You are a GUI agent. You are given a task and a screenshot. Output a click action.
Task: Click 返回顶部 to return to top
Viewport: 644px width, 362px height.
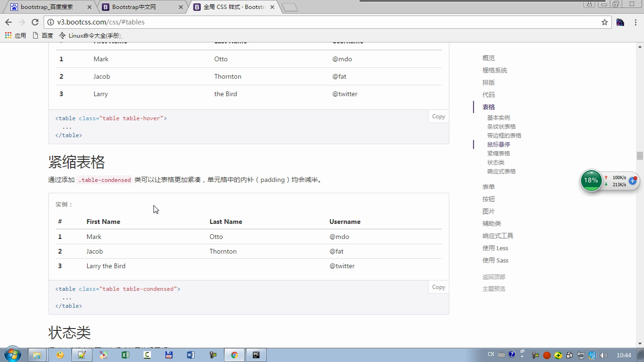pyautogui.click(x=494, y=277)
